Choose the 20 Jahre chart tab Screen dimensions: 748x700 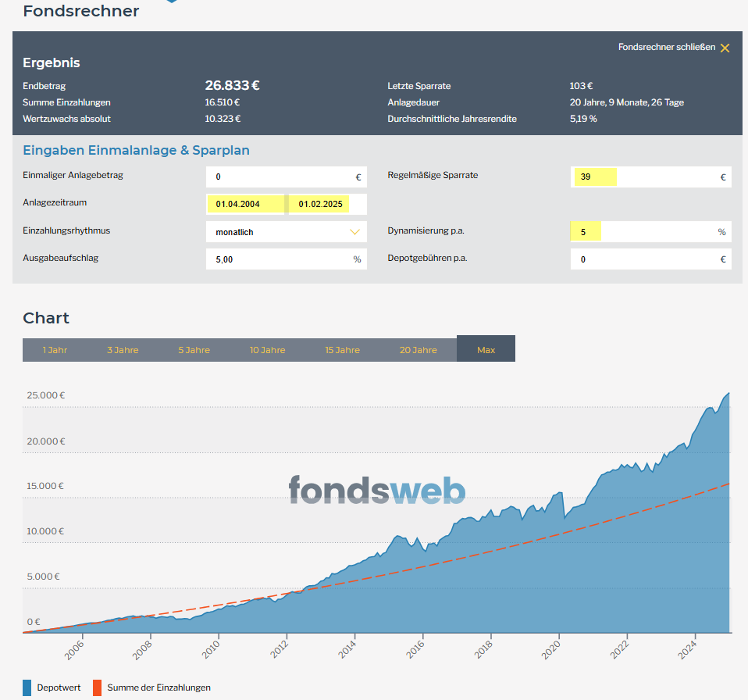[418, 350]
